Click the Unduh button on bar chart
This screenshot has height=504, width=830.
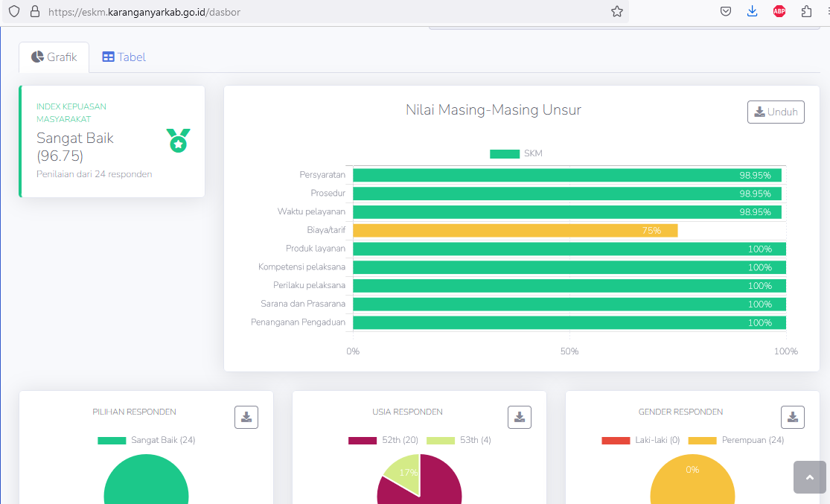pos(776,112)
